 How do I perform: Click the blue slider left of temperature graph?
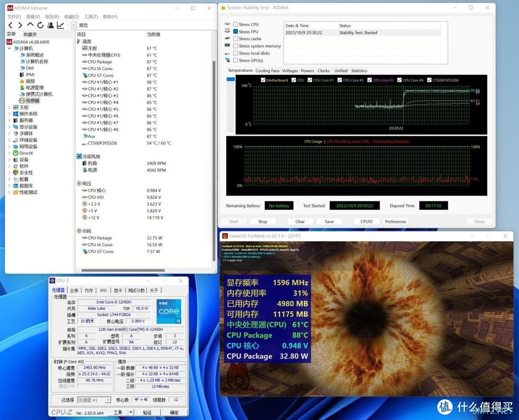tap(231, 79)
